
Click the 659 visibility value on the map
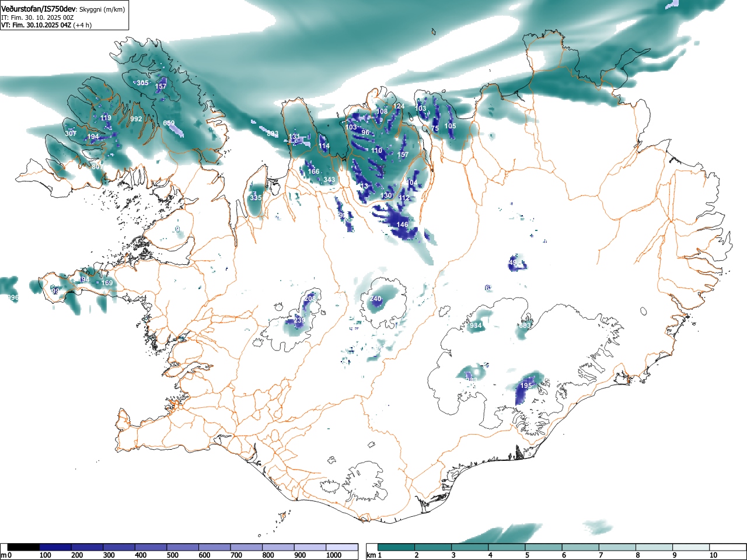pos(169,123)
